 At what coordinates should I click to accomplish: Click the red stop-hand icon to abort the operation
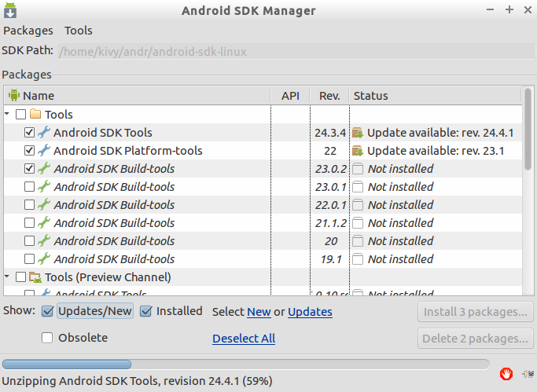(506, 374)
